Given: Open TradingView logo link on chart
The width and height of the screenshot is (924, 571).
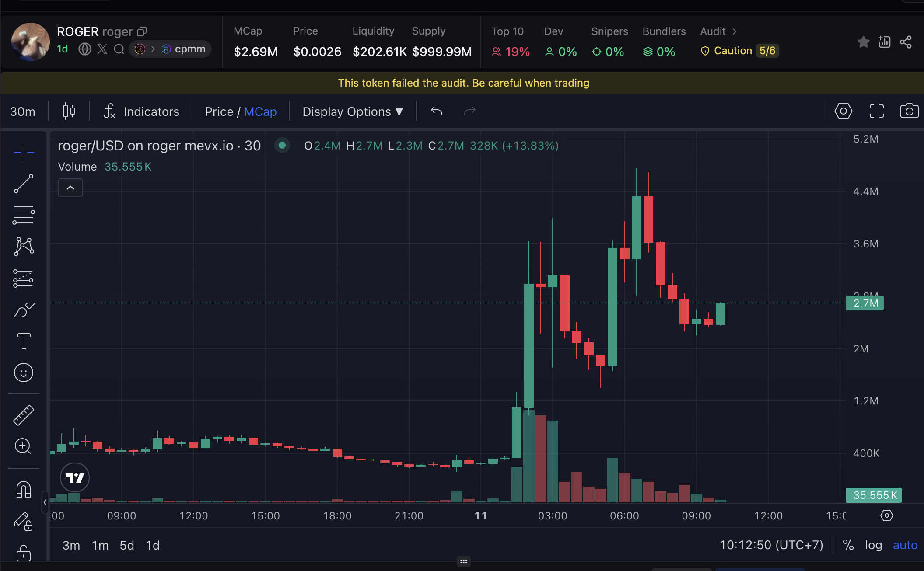Looking at the screenshot, I should [75, 477].
